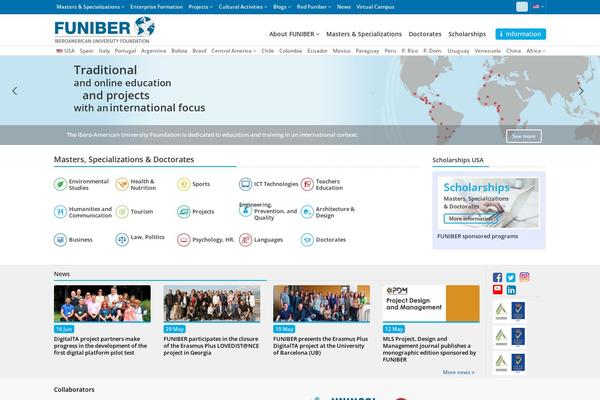Click the Health & Nutrition icon
600x400 pixels.
pyautogui.click(x=122, y=184)
